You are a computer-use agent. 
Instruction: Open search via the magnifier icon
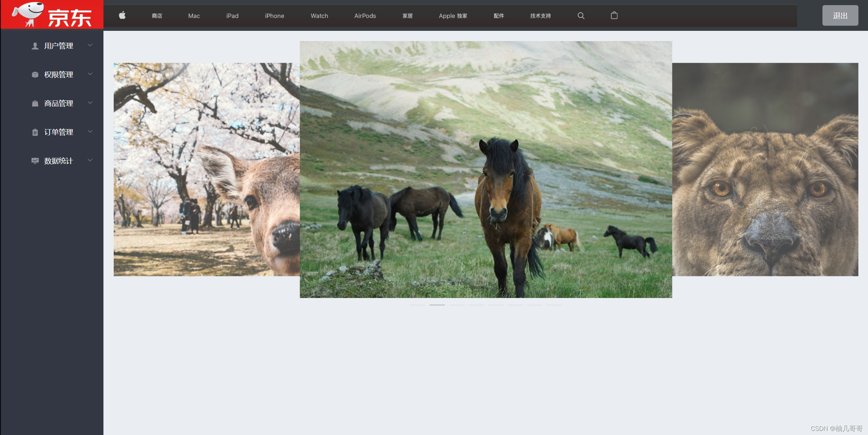point(581,16)
